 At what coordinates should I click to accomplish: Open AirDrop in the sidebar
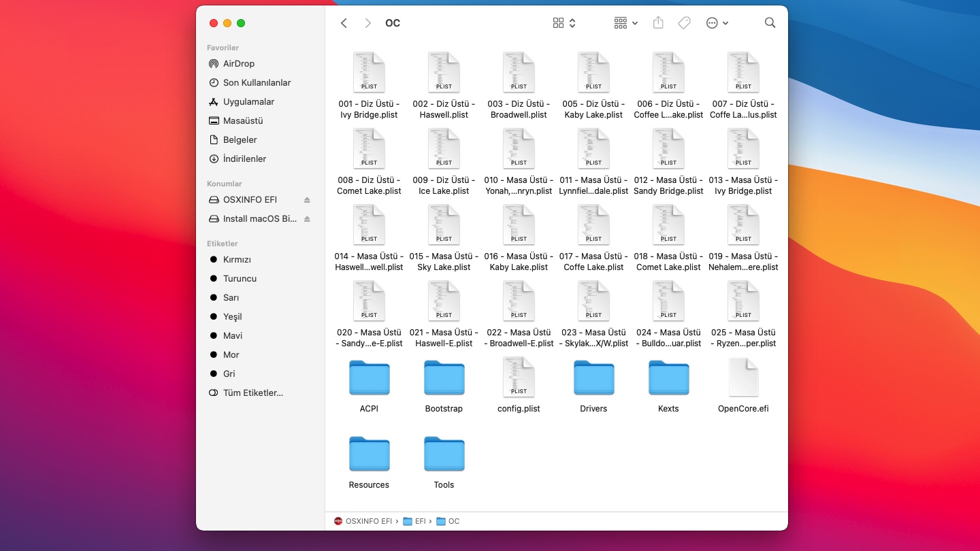click(x=238, y=64)
